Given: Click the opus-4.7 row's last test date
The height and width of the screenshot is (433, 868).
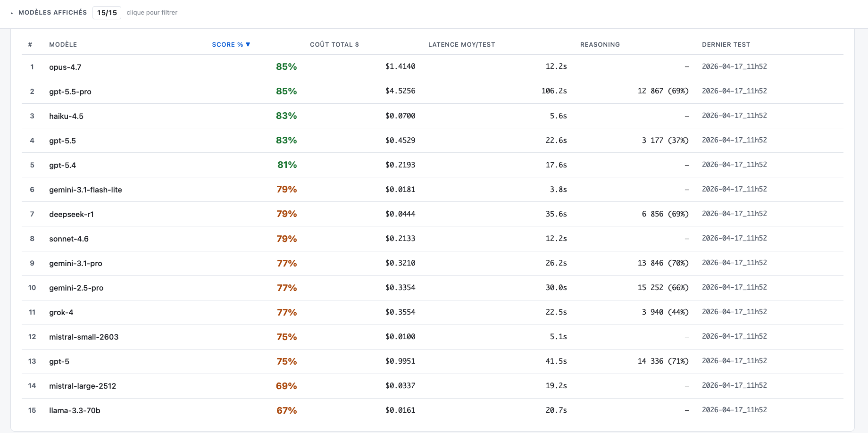Looking at the screenshot, I should 734,67.
